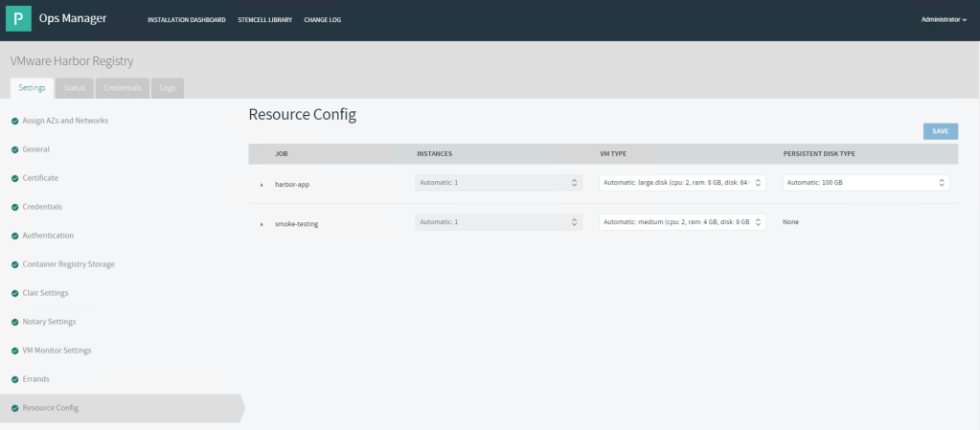Click the check icon beside Clair Settings

pos(14,293)
